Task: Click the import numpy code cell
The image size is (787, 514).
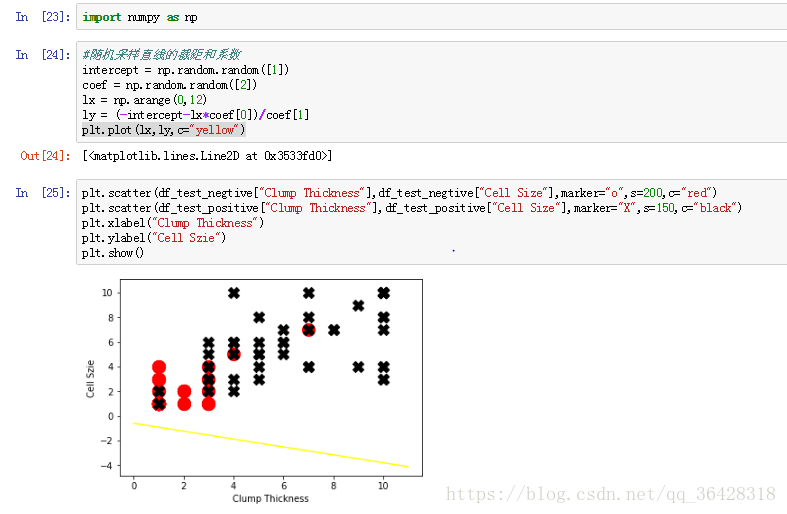Action: click(432, 17)
